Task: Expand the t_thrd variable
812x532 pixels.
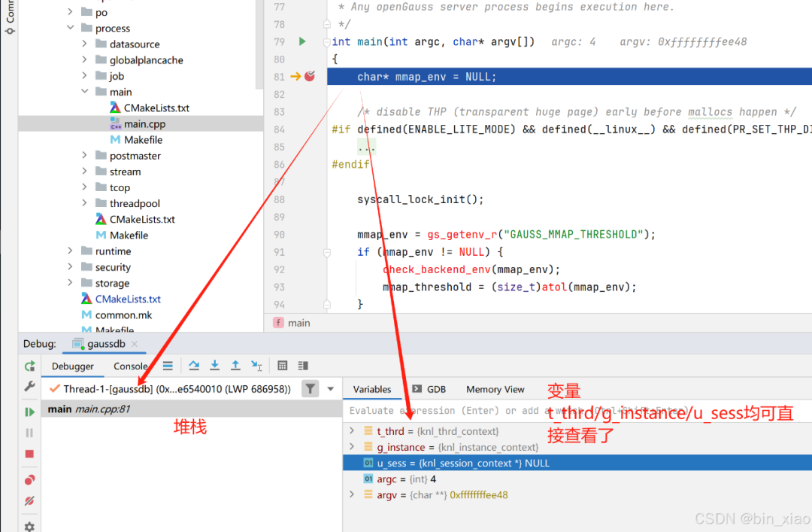Action: 352,431
